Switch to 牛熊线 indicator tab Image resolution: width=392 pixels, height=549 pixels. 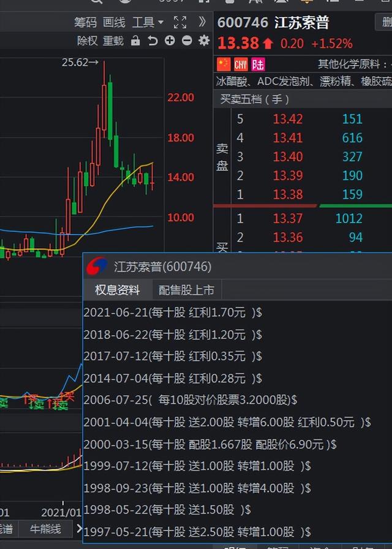(x=45, y=529)
